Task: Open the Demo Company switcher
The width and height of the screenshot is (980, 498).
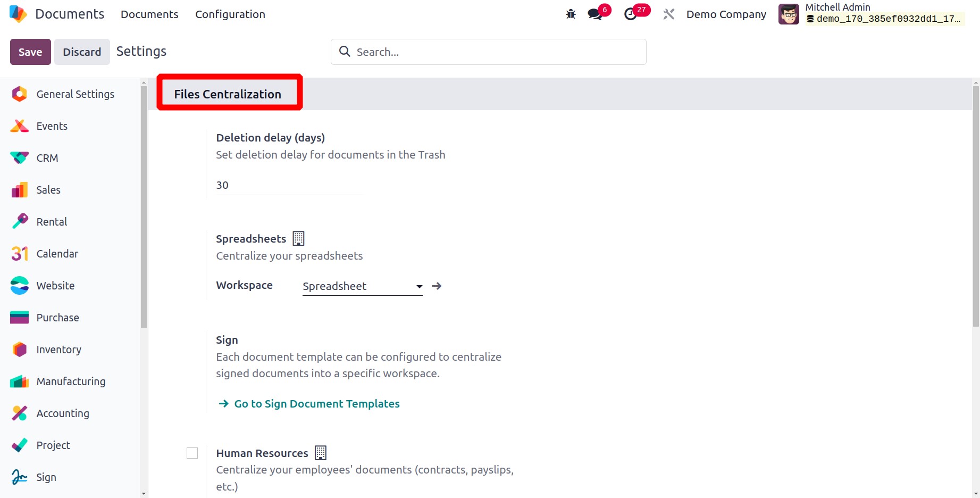Action: [726, 14]
